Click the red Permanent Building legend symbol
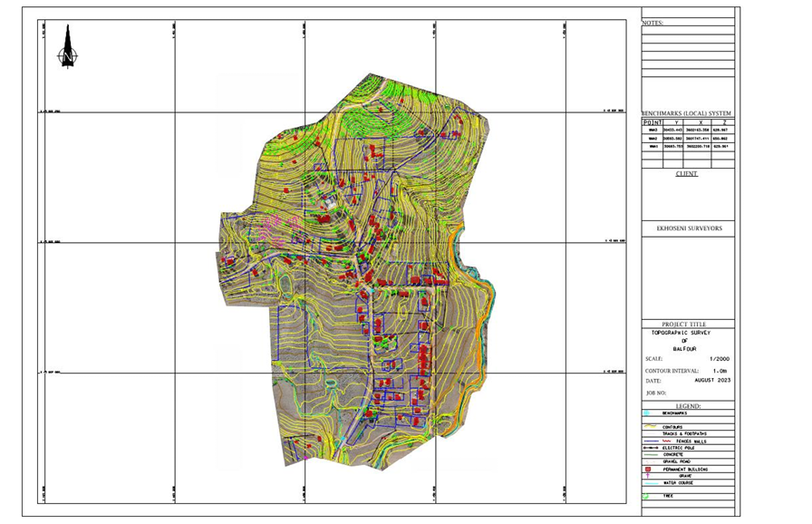 pyautogui.click(x=648, y=469)
